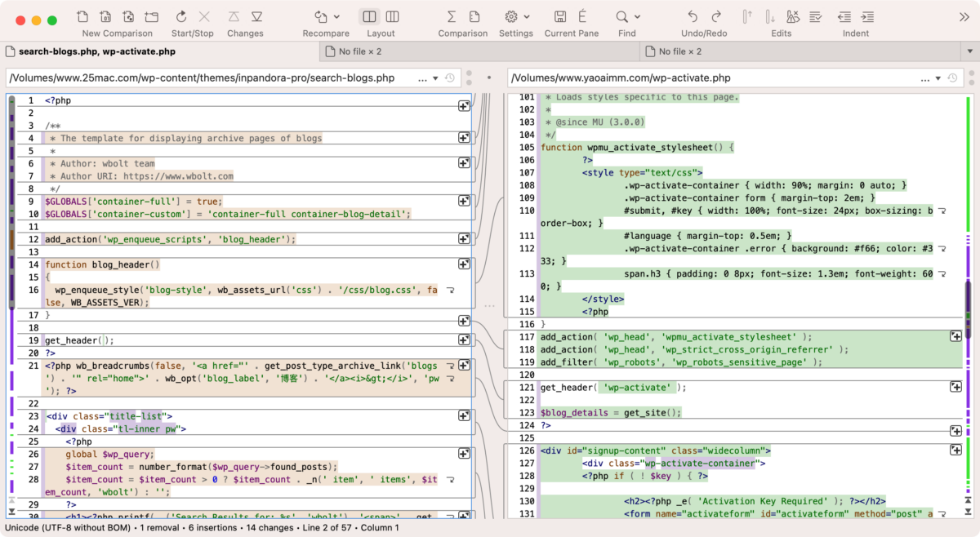Screen dimensions: 980x537
Task: Click the comparison report document icon
Action: pyautogui.click(x=474, y=16)
